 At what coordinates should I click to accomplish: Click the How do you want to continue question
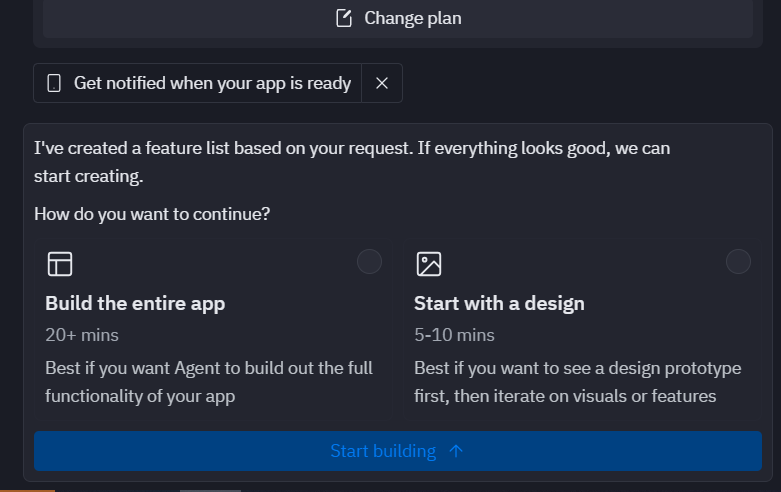click(152, 214)
